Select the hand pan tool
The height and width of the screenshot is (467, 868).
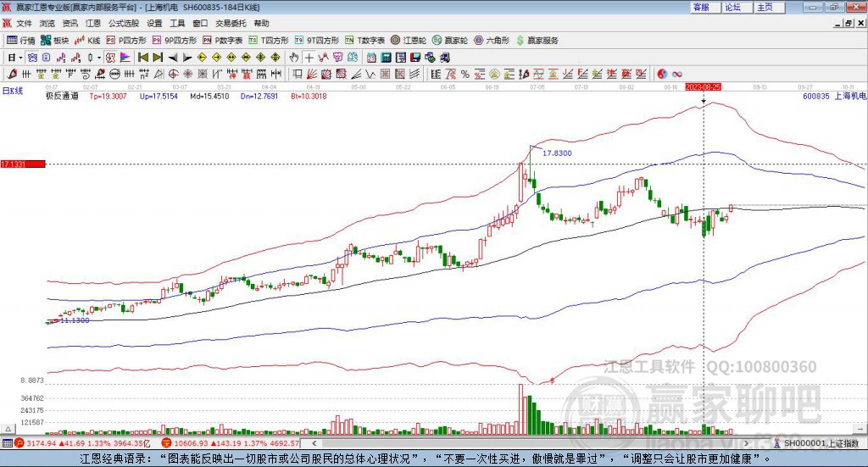[x=293, y=58]
